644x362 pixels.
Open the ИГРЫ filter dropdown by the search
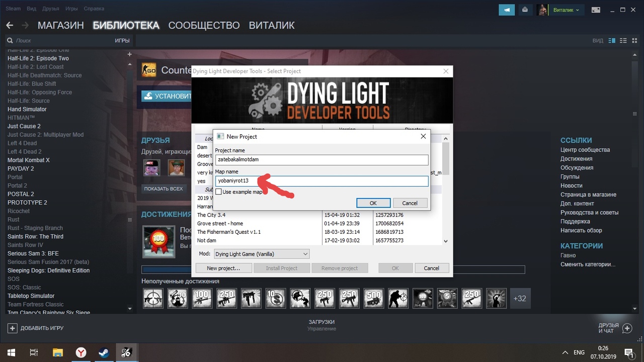click(122, 40)
